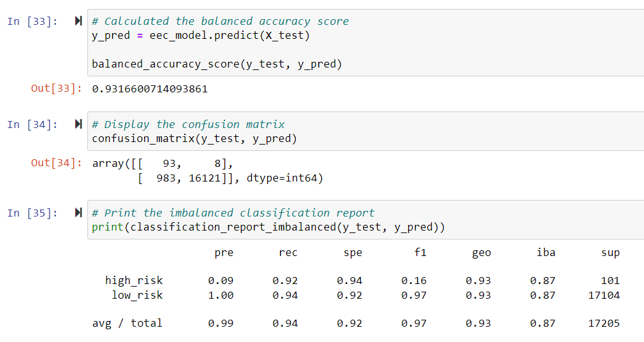644x342 pixels.
Task: Click the 'spe' column header
Action: (x=353, y=253)
